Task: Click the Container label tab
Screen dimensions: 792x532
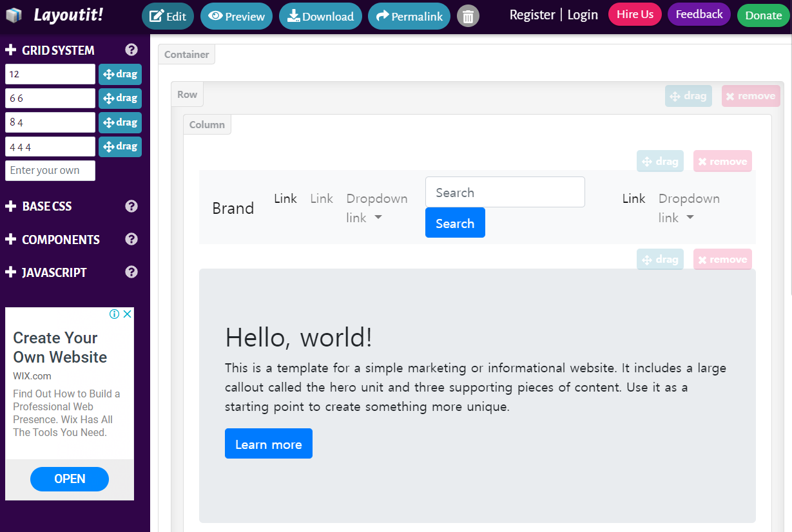Action: tap(186, 55)
